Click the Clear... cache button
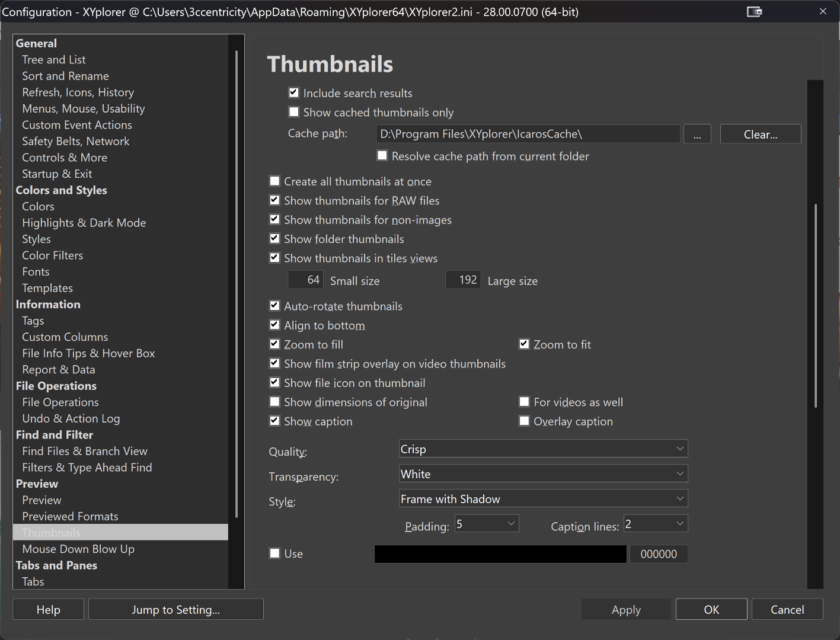840x640 pixels. pyautogui.click(x=761, y=135)
